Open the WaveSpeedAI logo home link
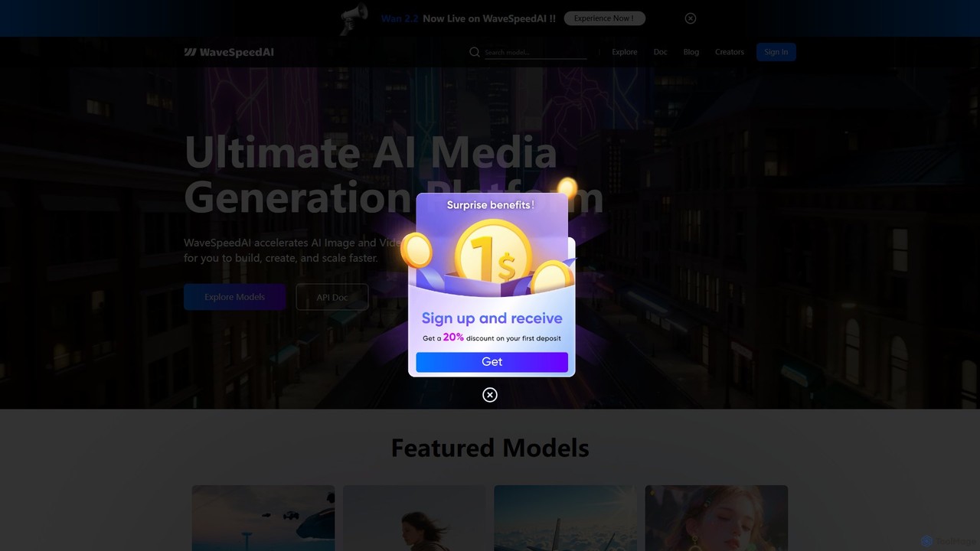This screenshot has width=980, height=551. tap(229, 52)
